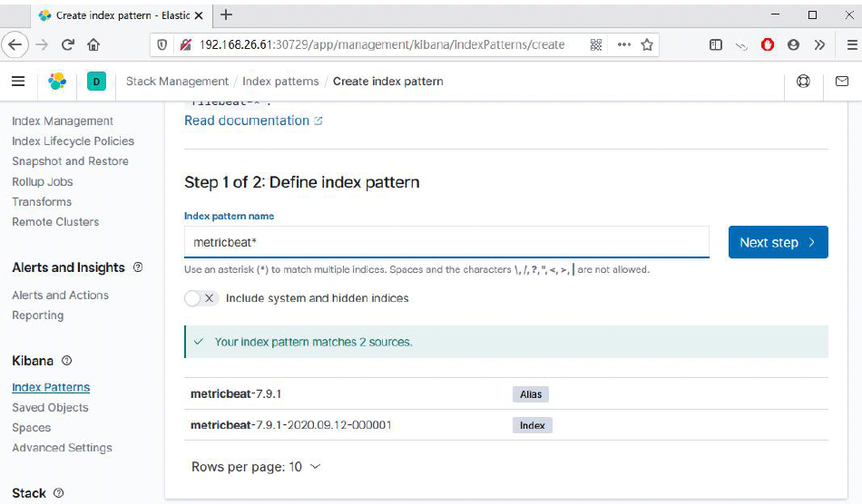Open the browser hamburger menu

[852, 44]
